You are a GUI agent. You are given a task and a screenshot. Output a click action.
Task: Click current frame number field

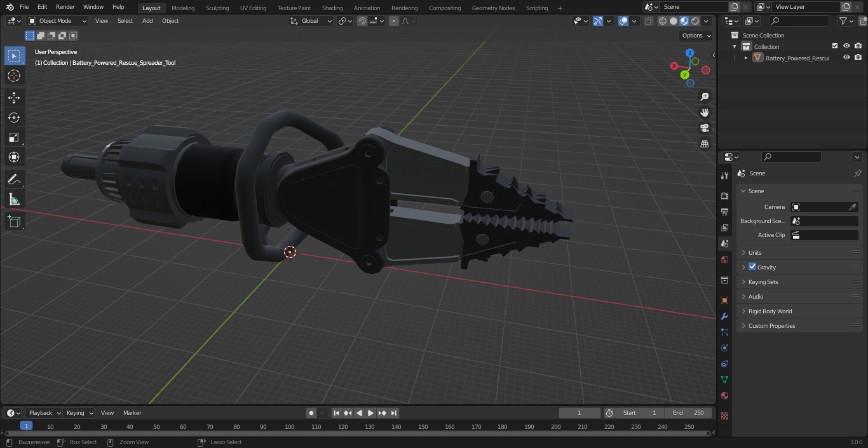tap(580, 413)
